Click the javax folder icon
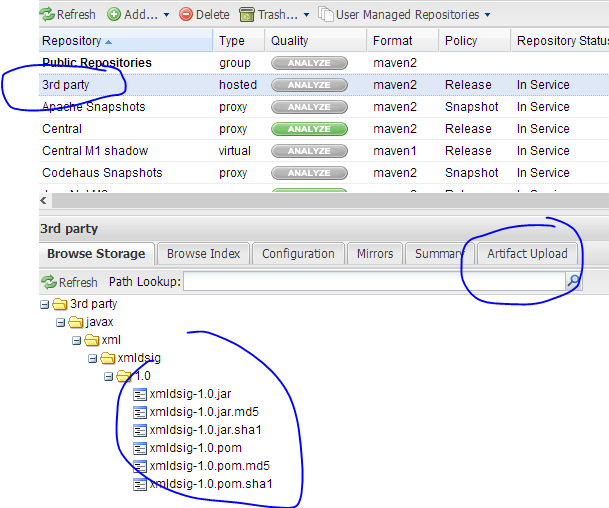This screenshot has height=508, width=609. 76,322
